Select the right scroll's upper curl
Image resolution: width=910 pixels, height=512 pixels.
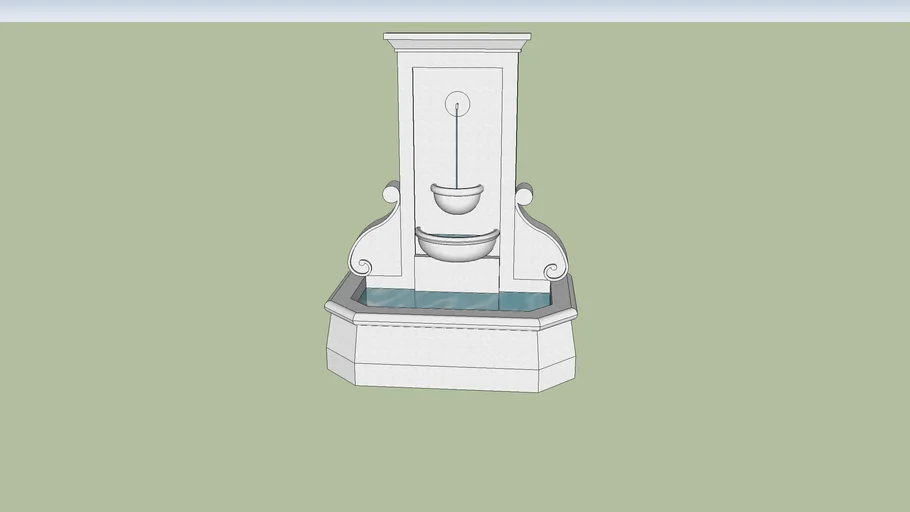(x=524, y=193)
